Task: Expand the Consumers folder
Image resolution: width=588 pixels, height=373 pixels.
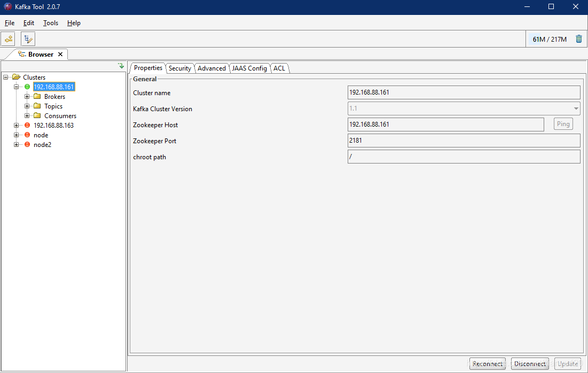Action: tap(27, 115)
